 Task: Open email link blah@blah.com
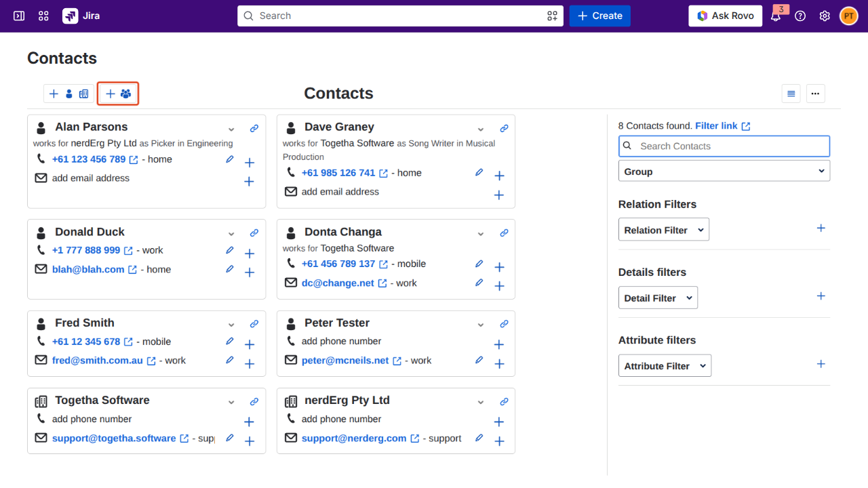(88, 269)
